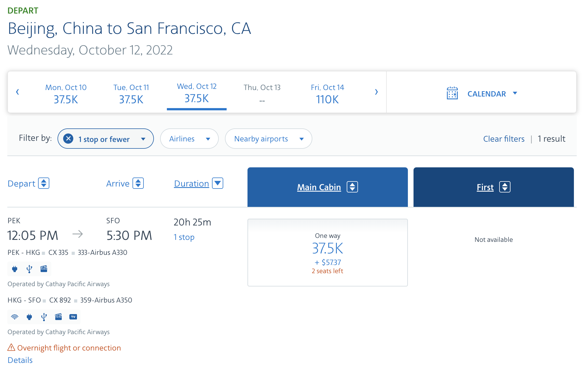Go to previous dates with left chevron
The height and width of the screenshot is (368, 588).
[x=17, y=92]
